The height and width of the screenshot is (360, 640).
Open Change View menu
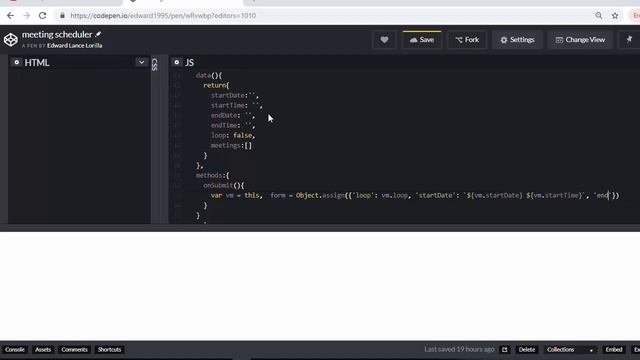click(580, 40)
